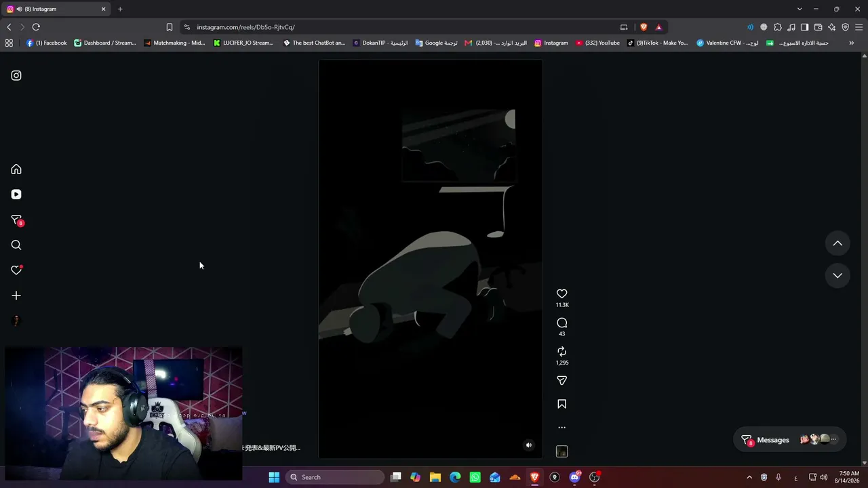Open File Explorer from the taskbar
This screenshot has width=868, height=488.
435,477
